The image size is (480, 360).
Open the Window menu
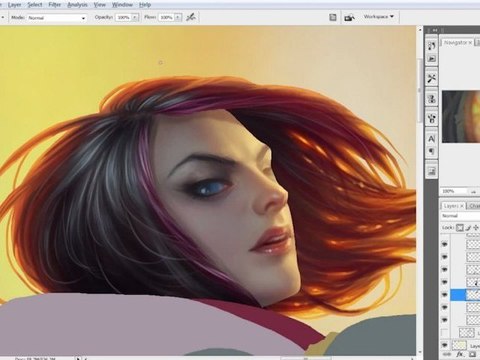click(122, 5)
